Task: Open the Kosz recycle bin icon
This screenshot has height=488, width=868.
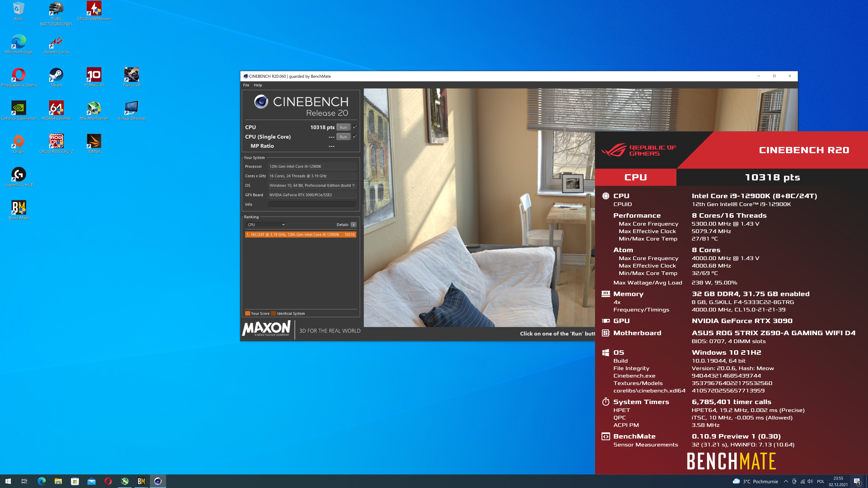Action: point(19,11)
